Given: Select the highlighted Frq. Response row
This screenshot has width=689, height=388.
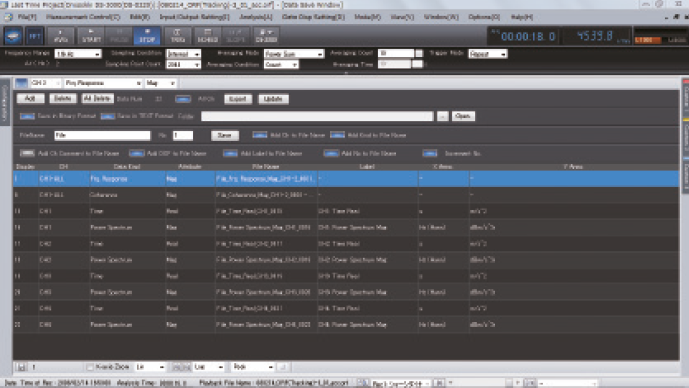Looking at the screenshot, I should (x=346, y=179).
